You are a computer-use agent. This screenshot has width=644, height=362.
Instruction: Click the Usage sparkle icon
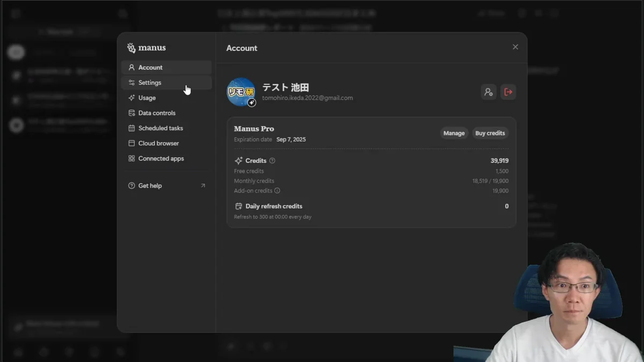point(131,98)
